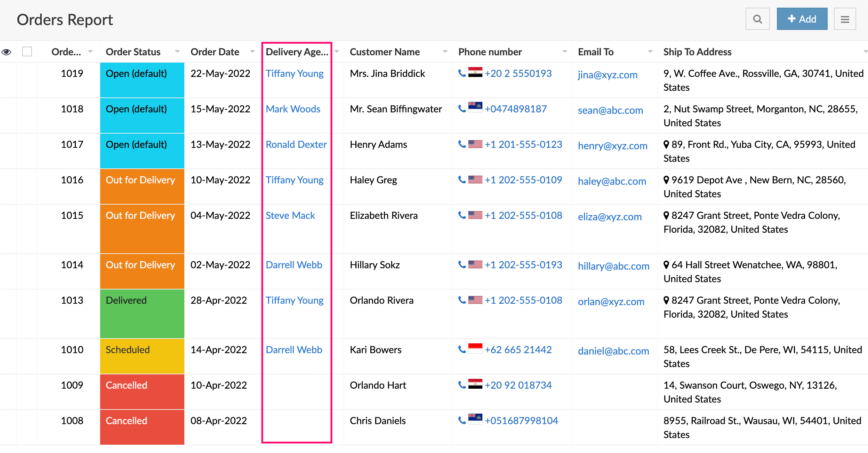This screenshot has height=453, width=868.
Task: Open Email To column dropdown arrow
Action: tap(650, 52)
